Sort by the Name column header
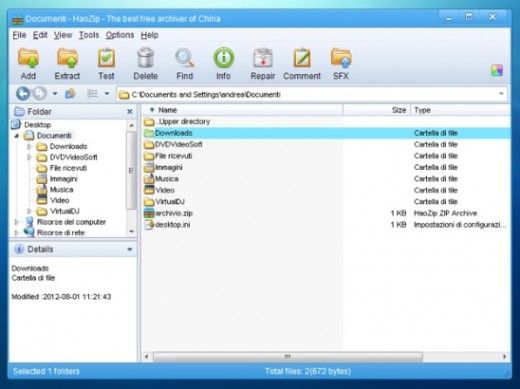520x389 pixels. click(243, 110)
